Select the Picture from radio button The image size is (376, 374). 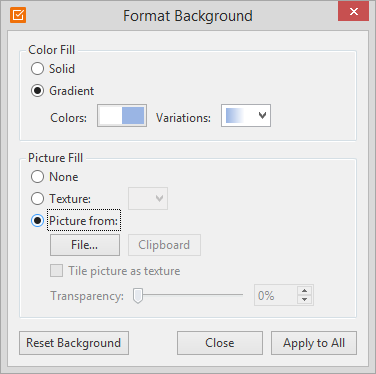37,221
